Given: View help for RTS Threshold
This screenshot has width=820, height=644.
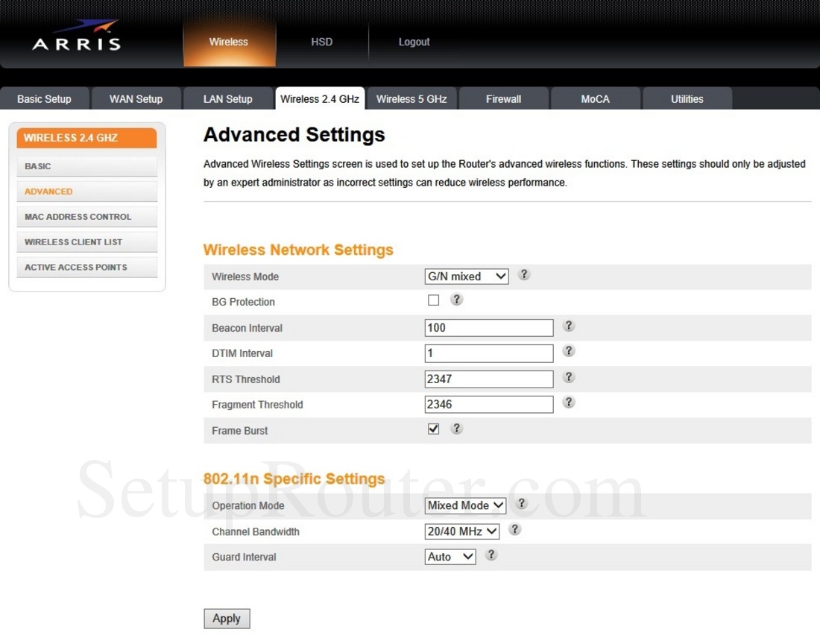Looking at the screenshot, I should pyautogui.click(x=569, y=377).
